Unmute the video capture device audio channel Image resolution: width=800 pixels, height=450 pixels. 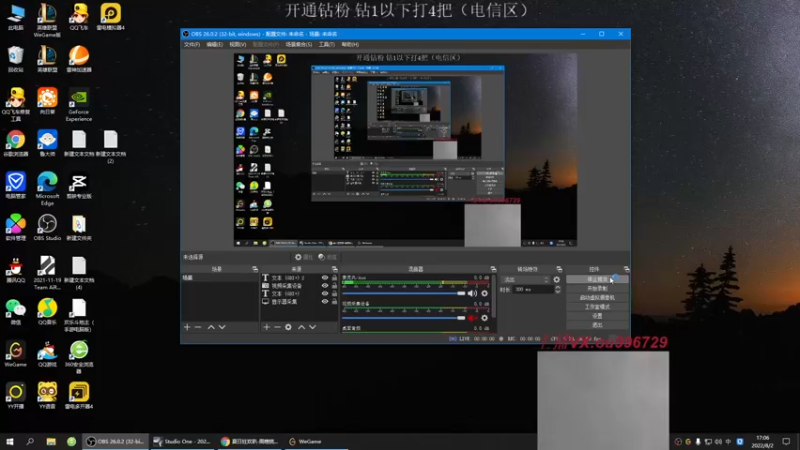pos(472,318)
